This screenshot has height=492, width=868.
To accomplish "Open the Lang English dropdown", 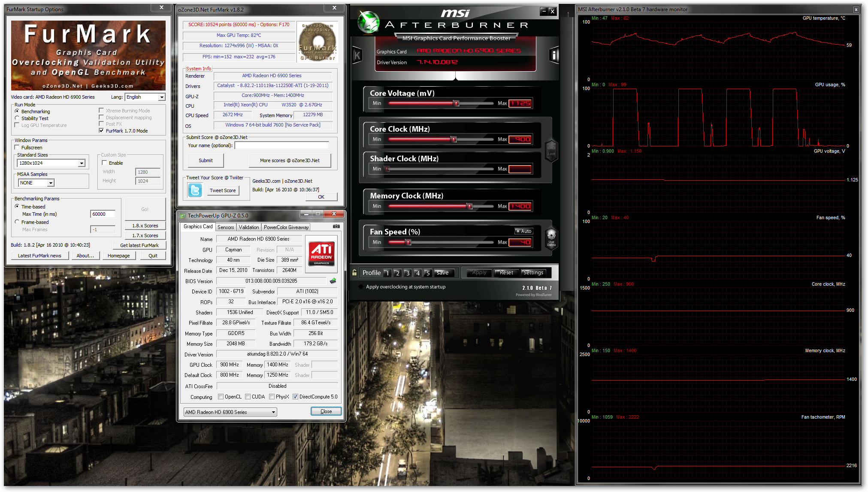I will tap(145, 97).
